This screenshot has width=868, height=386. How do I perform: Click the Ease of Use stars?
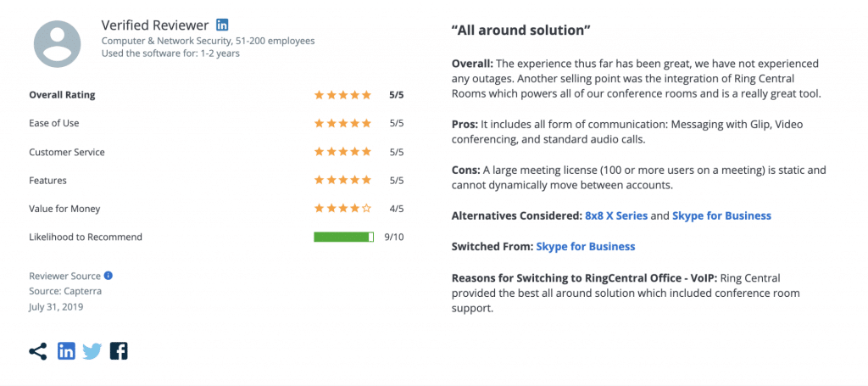342,123
